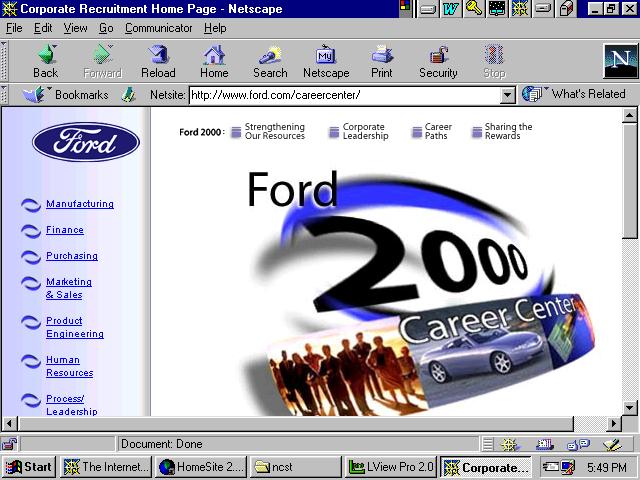Go to Home via toolbar
The width and height of the screenshot is (640, 480).
click(x=214, y=61)
